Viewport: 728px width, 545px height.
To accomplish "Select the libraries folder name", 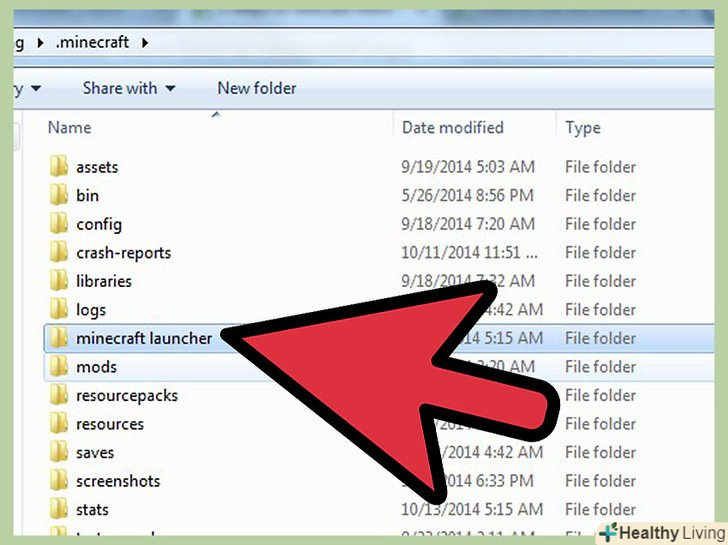I will (104, 281).
